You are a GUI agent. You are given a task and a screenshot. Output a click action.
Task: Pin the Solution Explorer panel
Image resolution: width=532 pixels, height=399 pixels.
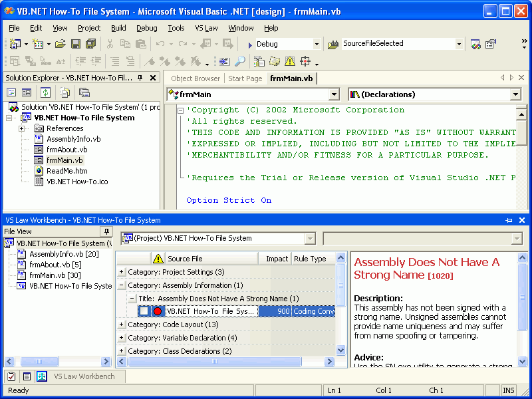[140, 78]
